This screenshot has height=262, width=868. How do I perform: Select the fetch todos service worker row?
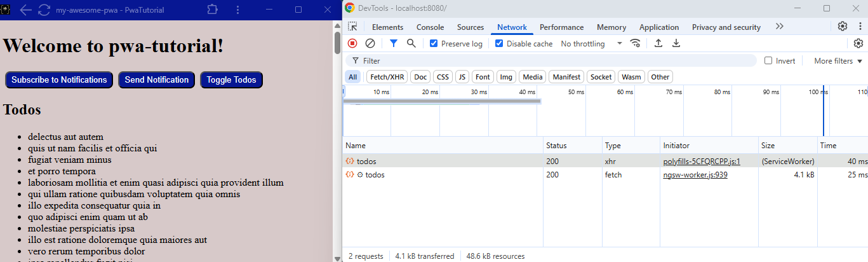(605, 175)
